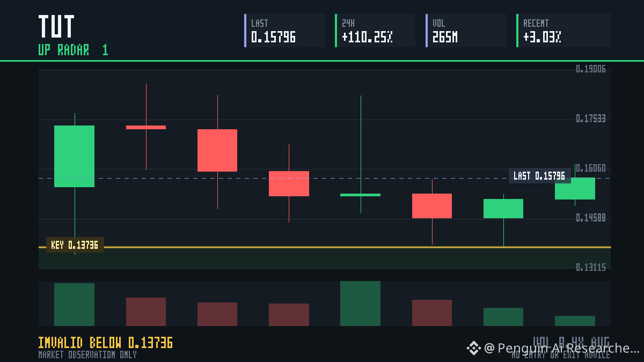Image resolution: width=644 pixels, height=362 pixels.
Task: Click the third candle's large red body
Action: point(217,150)
